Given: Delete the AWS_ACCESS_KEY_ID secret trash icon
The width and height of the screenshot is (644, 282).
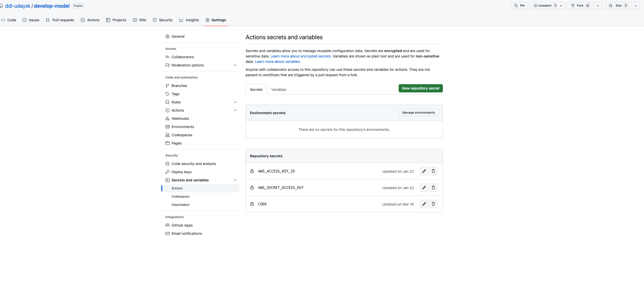Looking at the screenshot, I should 433,171.
